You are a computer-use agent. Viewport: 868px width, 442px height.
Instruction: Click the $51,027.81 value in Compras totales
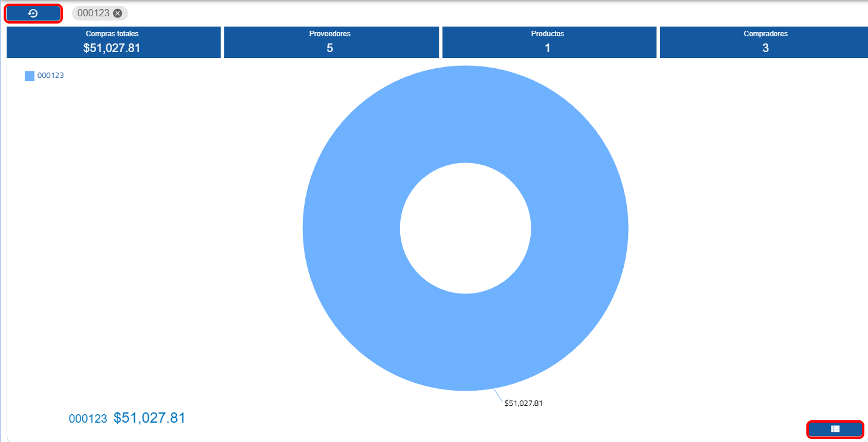[x=112, y=48]
